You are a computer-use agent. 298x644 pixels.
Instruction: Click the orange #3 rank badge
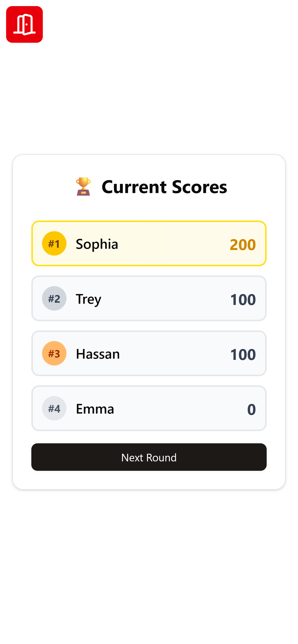54,354
